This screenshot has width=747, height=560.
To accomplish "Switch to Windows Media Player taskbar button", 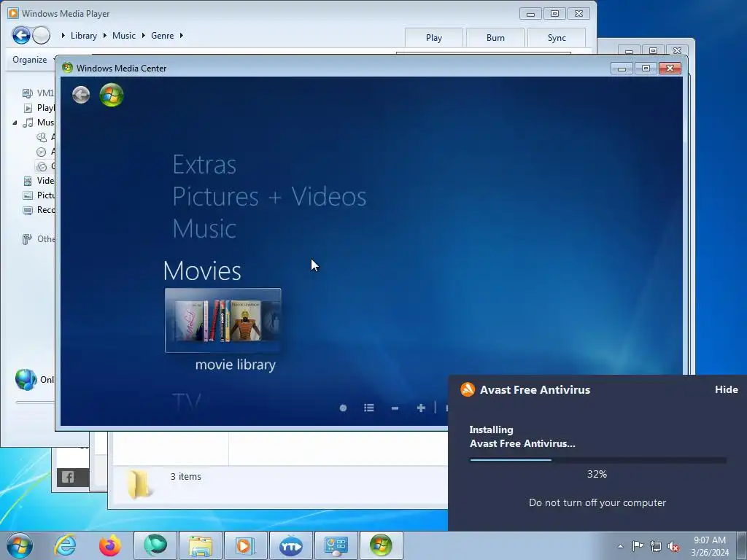I will pyautogui.click(x=245, y=545).
